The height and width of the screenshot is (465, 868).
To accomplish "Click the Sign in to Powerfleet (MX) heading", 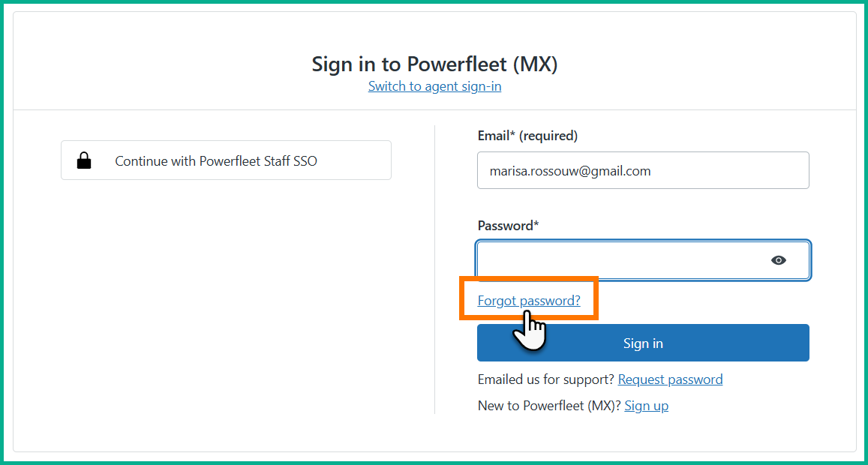I will click(x=434, y=64).
